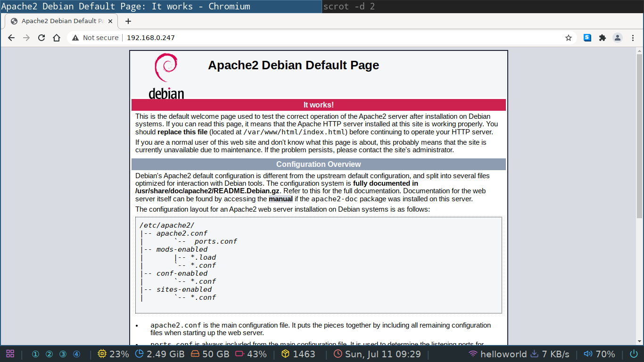Click the helloworld network name
The height and width of the screenshot is (362, 644).
[x=504, y=354]
